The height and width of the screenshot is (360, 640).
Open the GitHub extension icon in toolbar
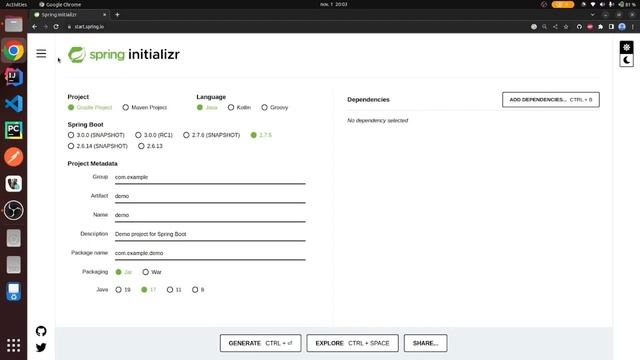click(x=579, y=27)
